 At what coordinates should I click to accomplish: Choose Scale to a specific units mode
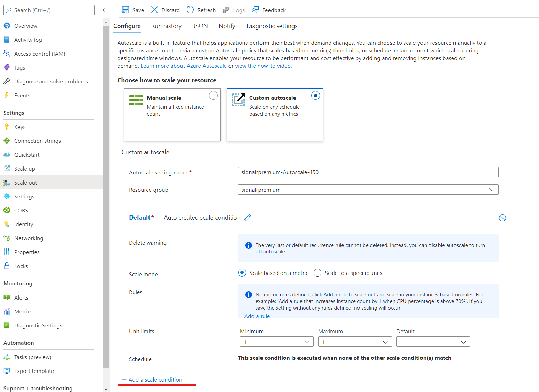317,273
